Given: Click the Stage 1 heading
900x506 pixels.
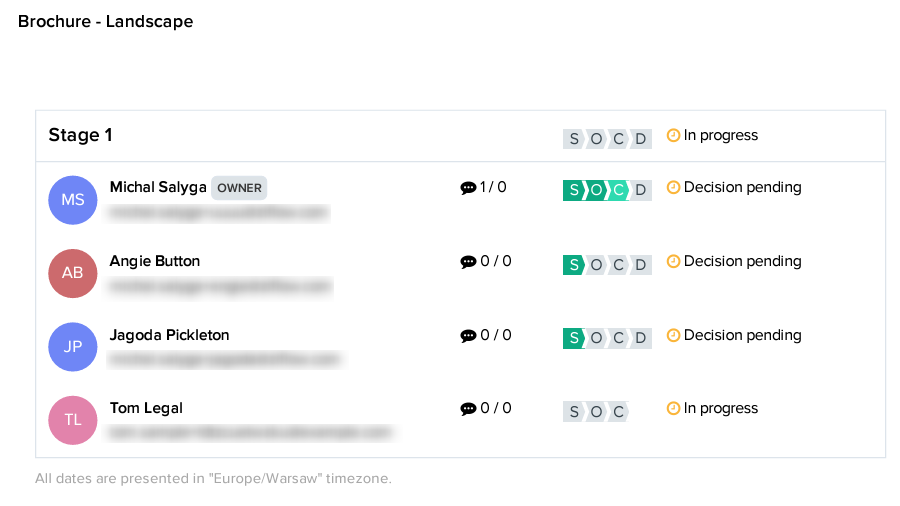Looking at the screenshot, I should tap(81, 135).
